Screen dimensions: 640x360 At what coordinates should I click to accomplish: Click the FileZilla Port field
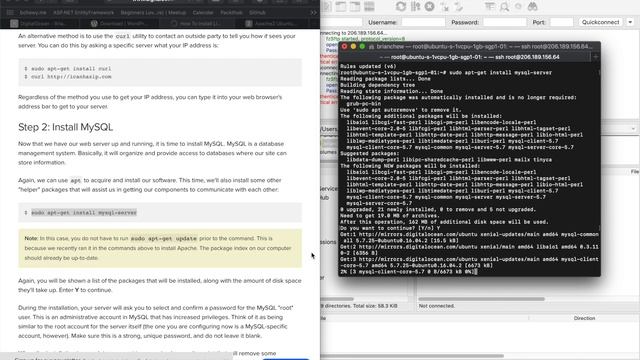[562, 22]
